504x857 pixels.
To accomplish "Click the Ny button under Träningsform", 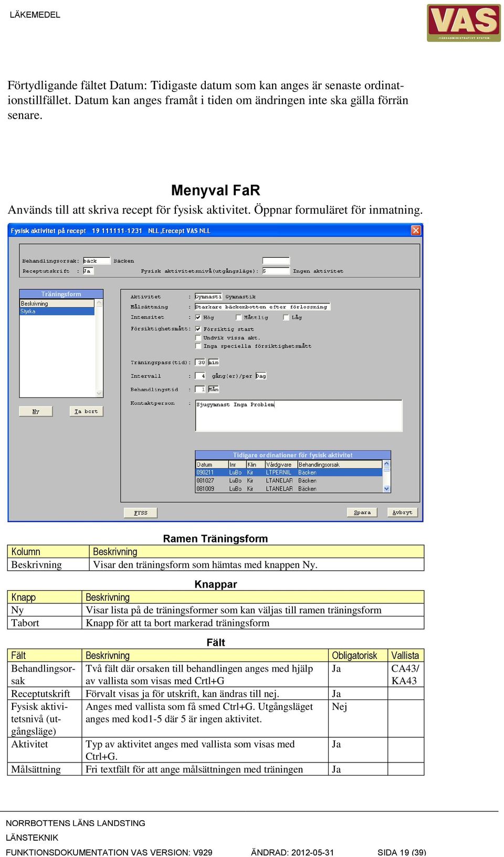I will coord(36,411).
